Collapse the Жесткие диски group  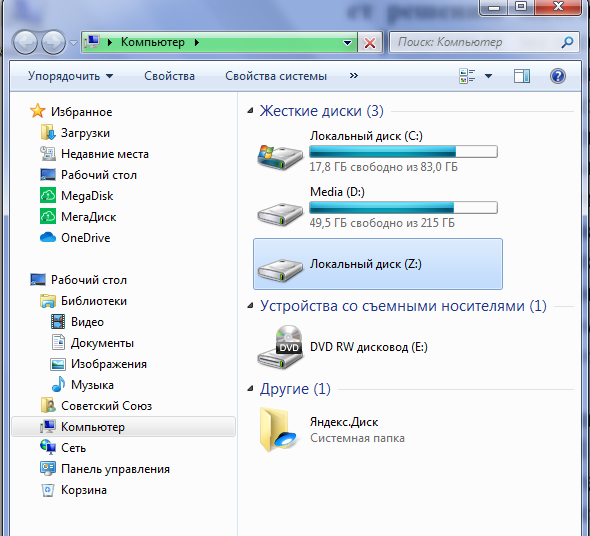pyautogui.click(x=250, y=111)
